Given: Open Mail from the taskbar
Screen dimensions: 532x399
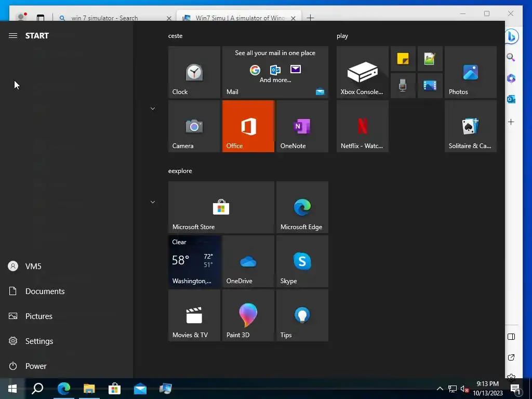Looking at the screenshot, I should (140, 389).
